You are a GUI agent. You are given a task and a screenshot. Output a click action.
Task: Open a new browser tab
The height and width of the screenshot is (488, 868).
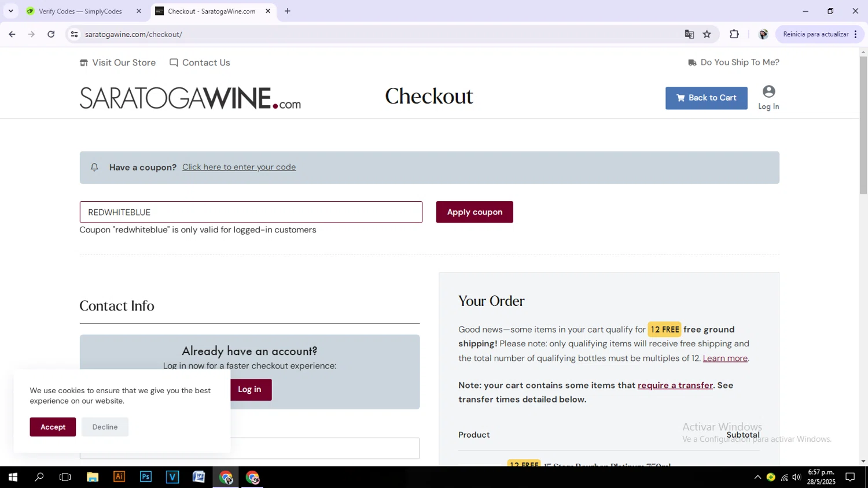[x=288, y=11]
